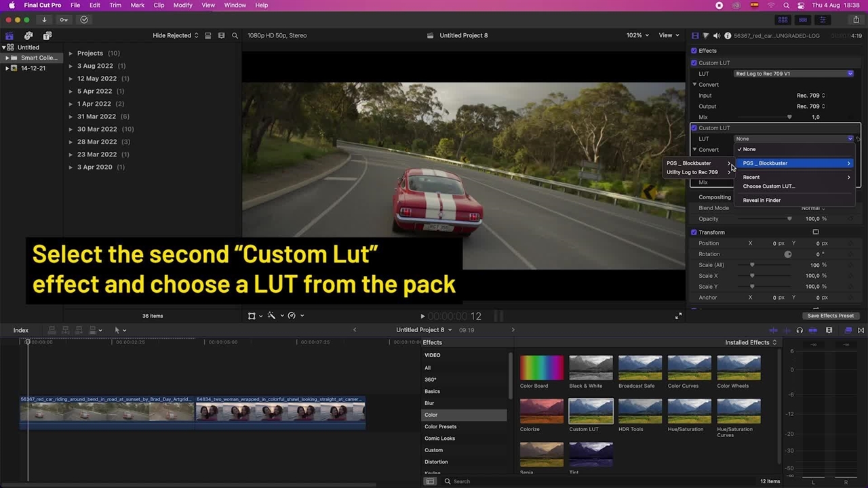Viewport: 868px width, 488px height.
Task: Click the background tasks checkmark icon
Action: click(84, 20)
